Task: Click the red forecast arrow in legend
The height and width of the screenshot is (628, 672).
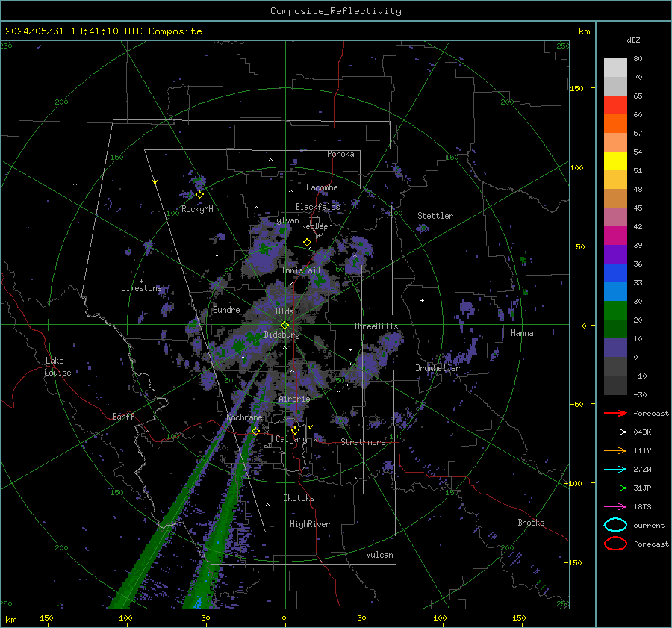Action: [x=615, y=413]
